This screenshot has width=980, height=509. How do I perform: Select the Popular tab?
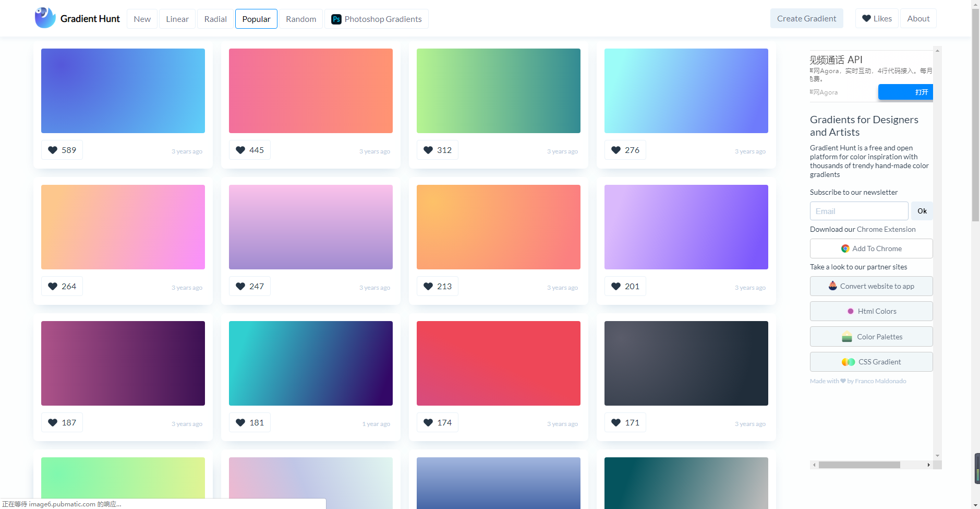tap(256, 19)
